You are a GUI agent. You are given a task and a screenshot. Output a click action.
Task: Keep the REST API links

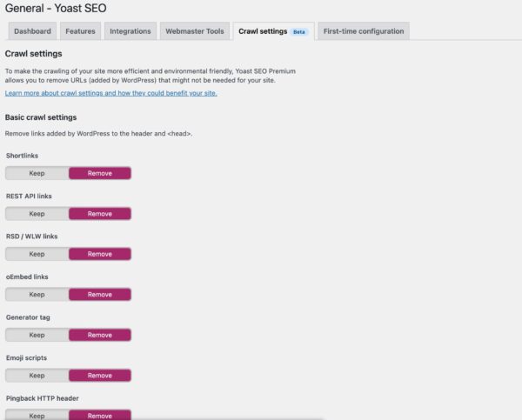coord(37,214)
